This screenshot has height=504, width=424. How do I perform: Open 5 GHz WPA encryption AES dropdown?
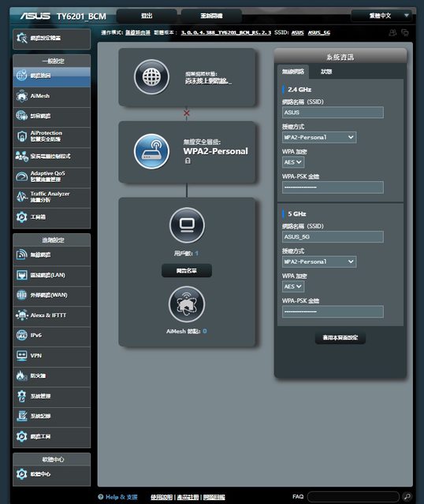point(293,287)
